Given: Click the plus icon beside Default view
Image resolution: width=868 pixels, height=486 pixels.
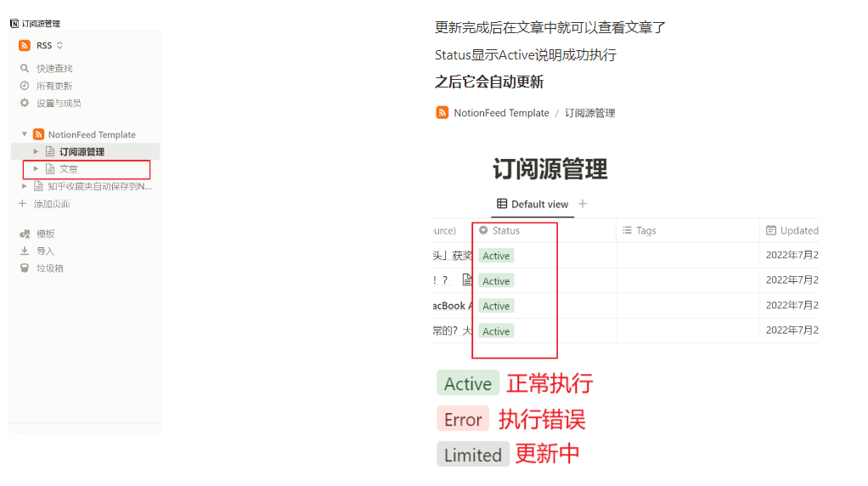Looking at the screenshot, I should (583, 204).
